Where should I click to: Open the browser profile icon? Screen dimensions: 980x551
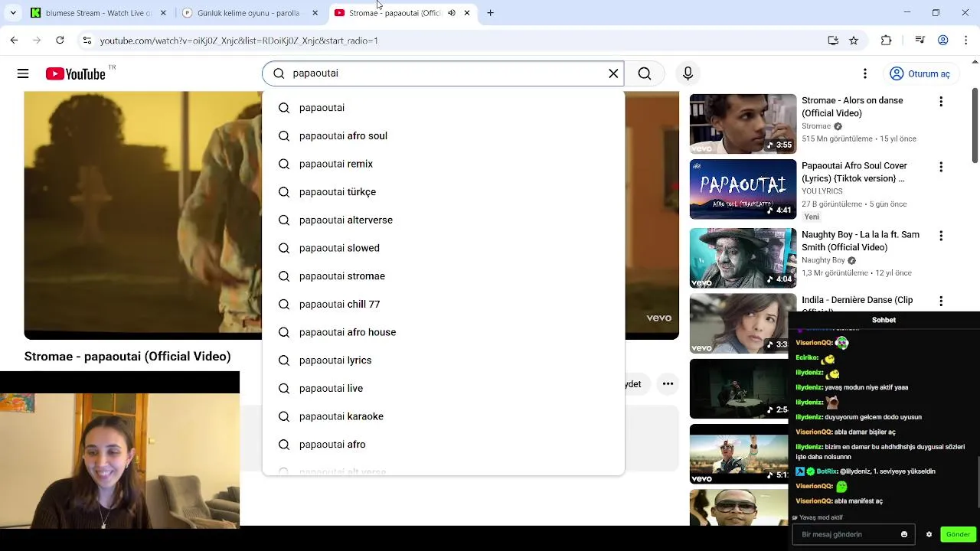pyautogui.click(x=943, y=41)
